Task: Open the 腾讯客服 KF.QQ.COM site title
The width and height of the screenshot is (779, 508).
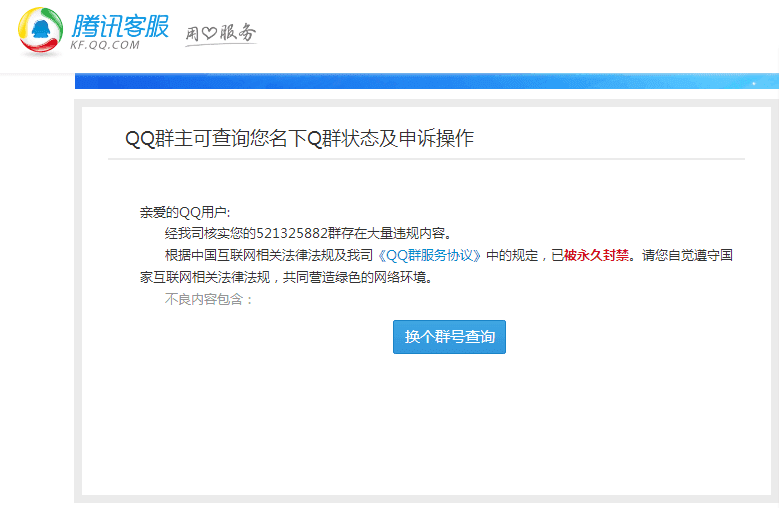Action: point(120,32)
